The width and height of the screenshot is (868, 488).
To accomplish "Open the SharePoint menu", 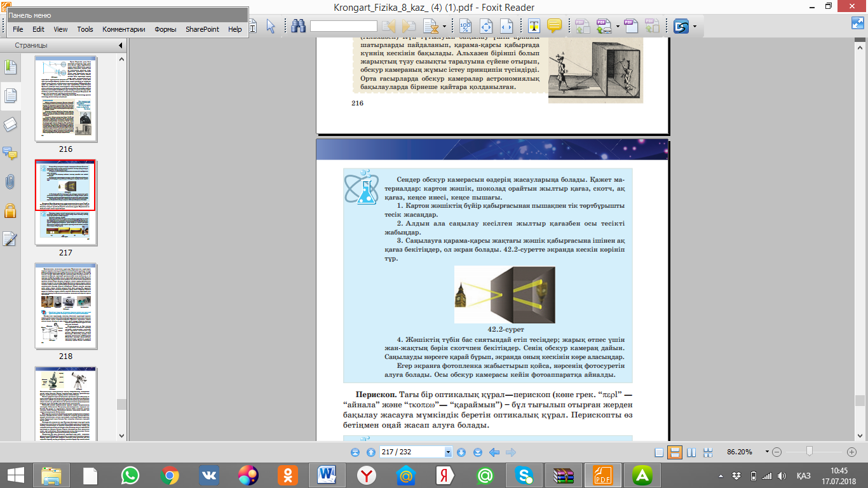I will coord(202,29).
